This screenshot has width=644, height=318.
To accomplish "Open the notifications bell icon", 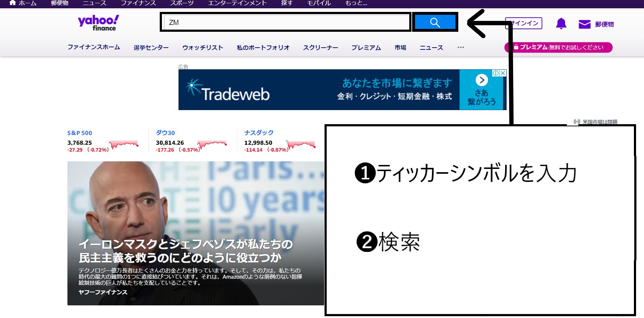I will (561, 24).
